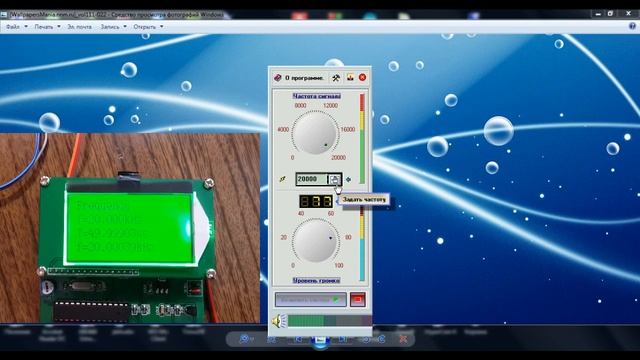Click the set-frequency button beside 20000
The height and width of the screenshot is (360, 640).
click(x=335, y=179)
